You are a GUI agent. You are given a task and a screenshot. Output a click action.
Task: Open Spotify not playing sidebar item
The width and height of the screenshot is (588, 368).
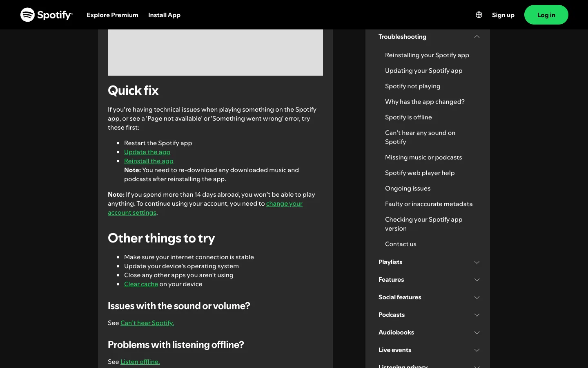point(412,86)
